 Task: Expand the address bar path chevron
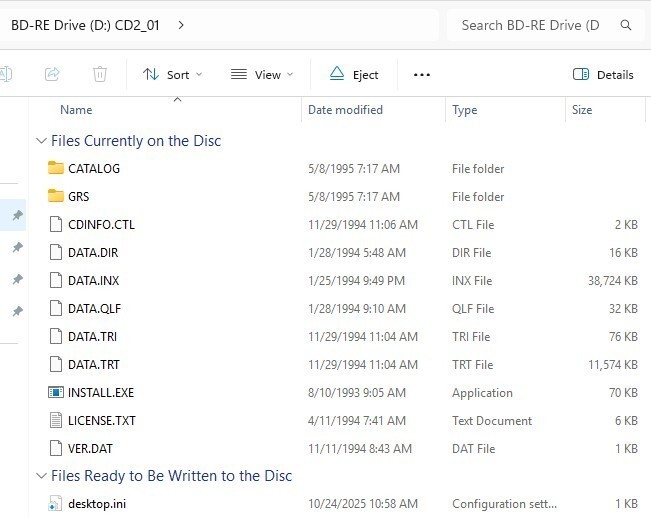(x=180, y=25)
